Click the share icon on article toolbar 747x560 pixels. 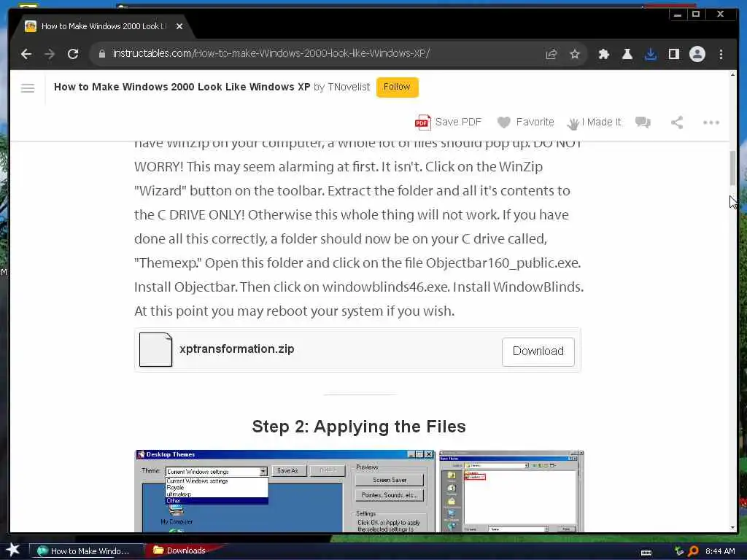point(677,122)
